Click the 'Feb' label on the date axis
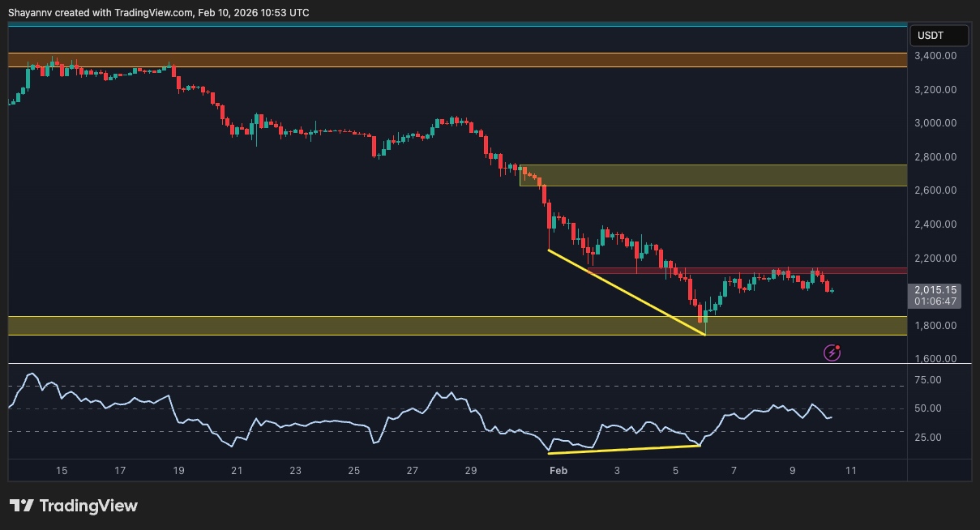 (557, 471)
